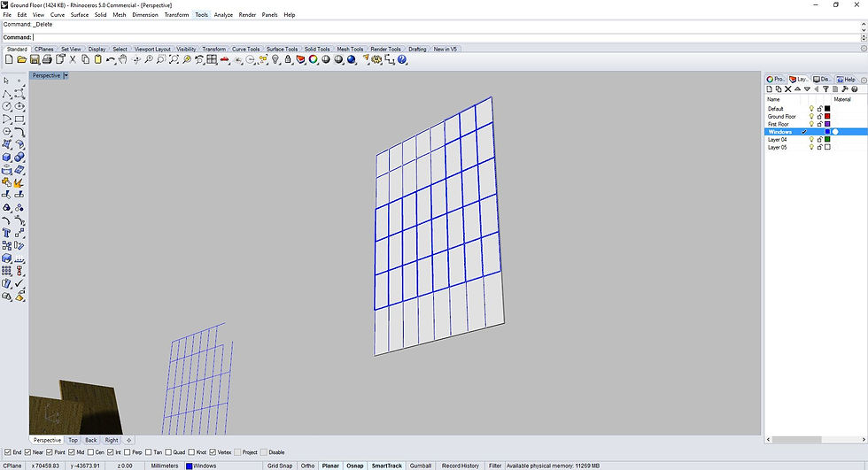Hide the Ground Floor layer via bulb
Image resolution: width=868 pixels, height=470 pixels.
point(811,116)
